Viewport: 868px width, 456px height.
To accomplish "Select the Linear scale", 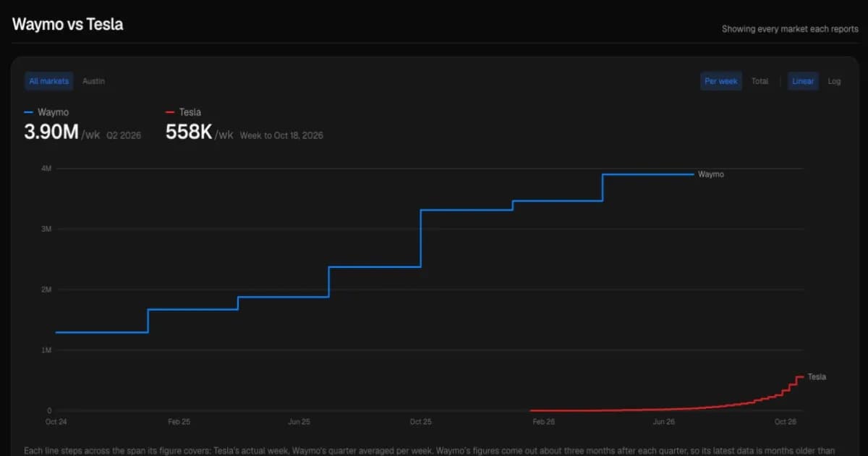I will click(803, 81).
